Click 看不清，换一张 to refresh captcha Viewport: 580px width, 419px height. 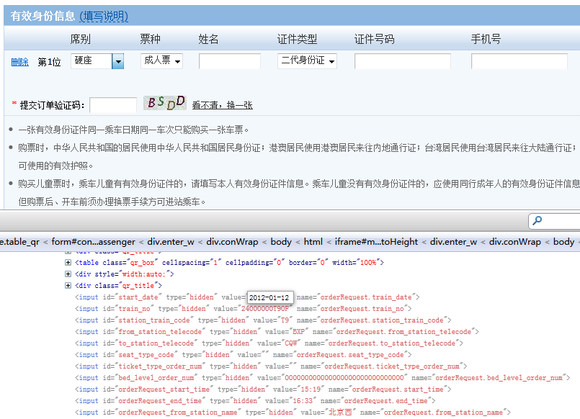click(x=222, y=105)
